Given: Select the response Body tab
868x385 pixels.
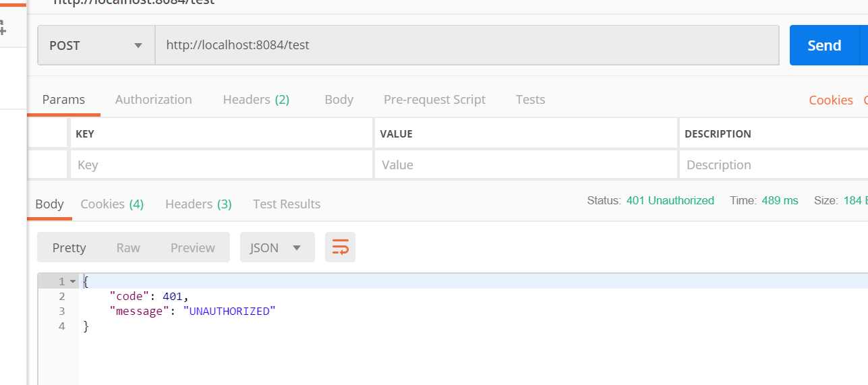Looking at the screenshot, I should [x=49, y=204].
